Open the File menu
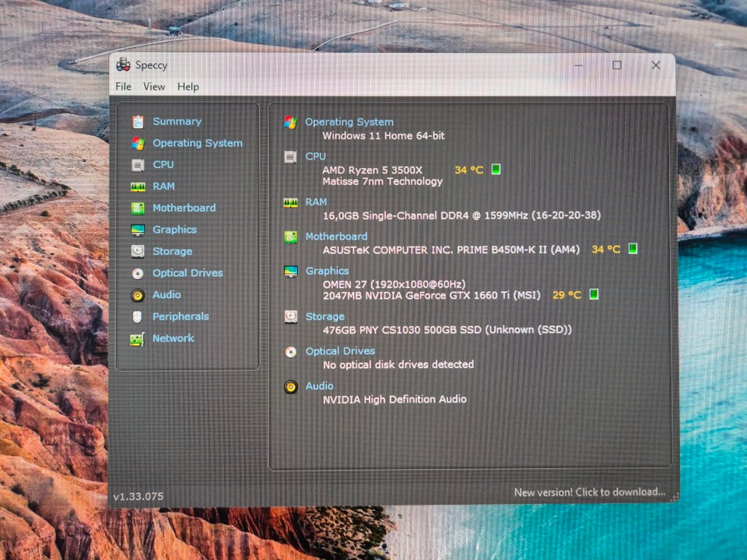This screenshot has height=560, width=747. (x=124, y=86)
